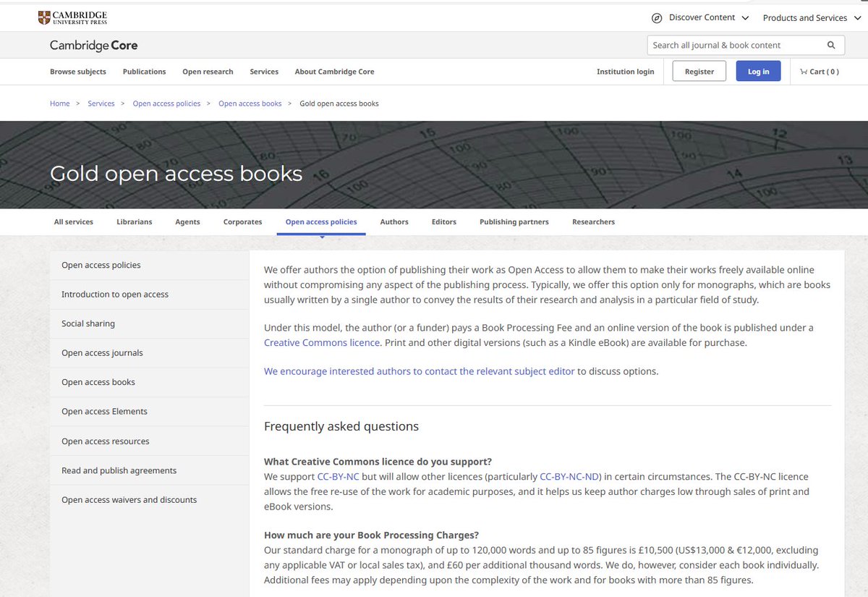This screenshot has height=597, width=868.
Task: Open the Open access policies breadcrumb link
Action: click(x=166, y=103)
